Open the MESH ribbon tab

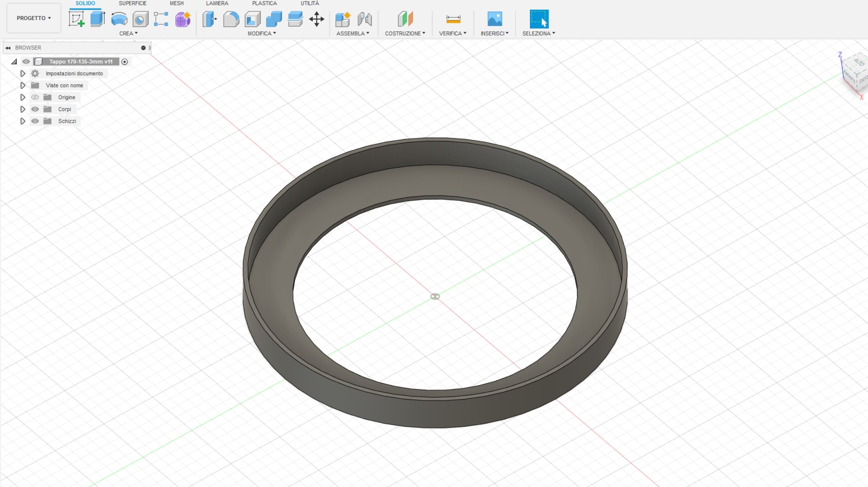pyautogui.click(x=176, y=3)
